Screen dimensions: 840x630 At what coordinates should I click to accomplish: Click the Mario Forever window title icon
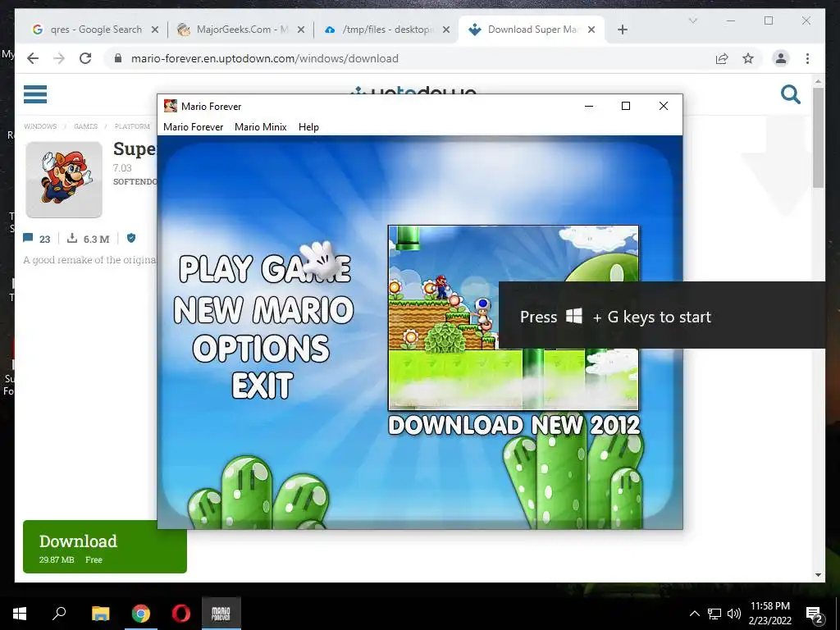coord(171,106)
